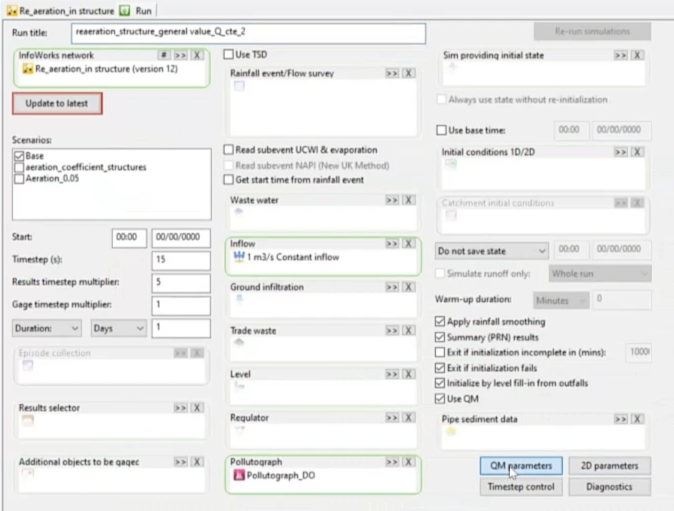Select the Pollutograph_DO pink icon
Screen dimensions: 674x511
pos(239,475)
